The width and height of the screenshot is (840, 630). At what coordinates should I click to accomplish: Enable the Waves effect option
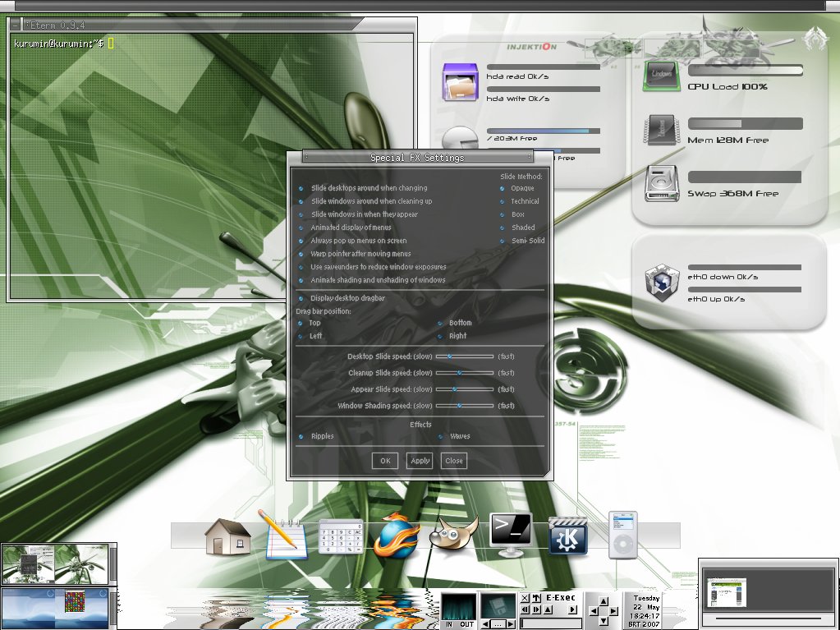[x=439, y=436]
